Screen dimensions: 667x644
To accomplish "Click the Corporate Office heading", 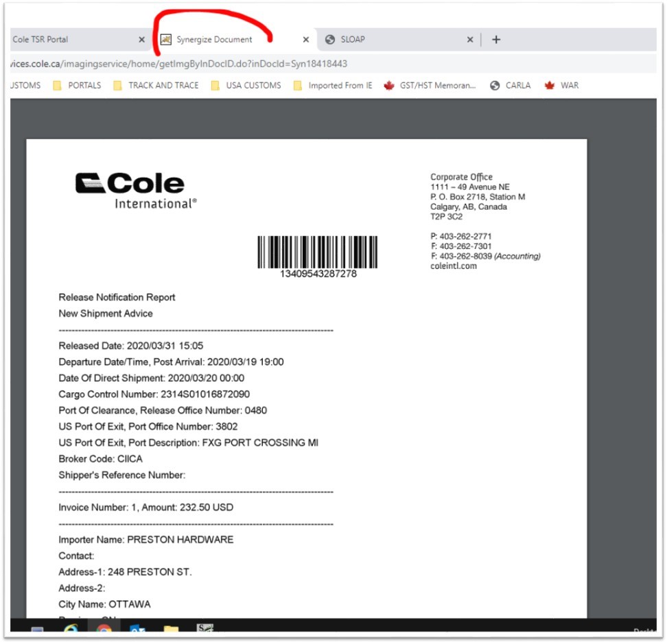I will (461, 177).
